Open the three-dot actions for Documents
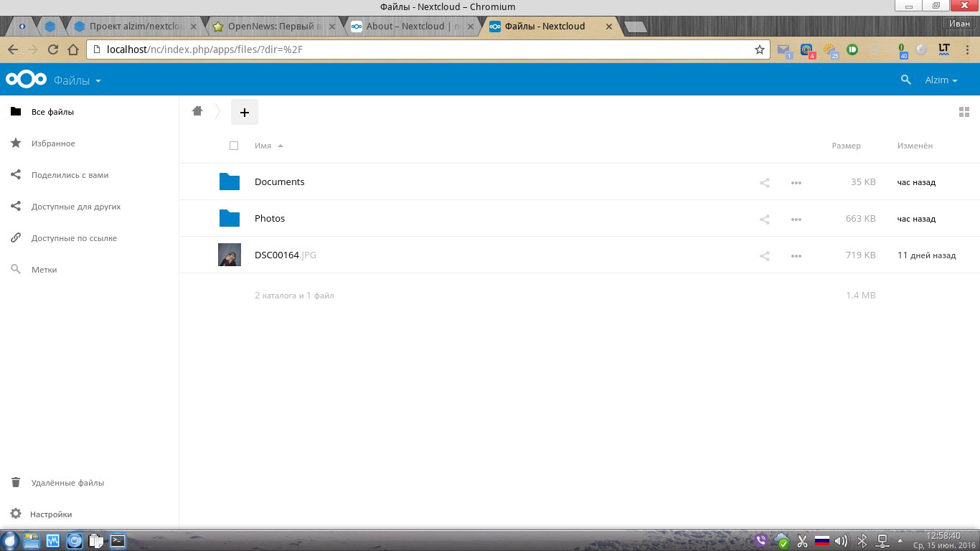The image size is (980, 551). click(x=796, y=182)
